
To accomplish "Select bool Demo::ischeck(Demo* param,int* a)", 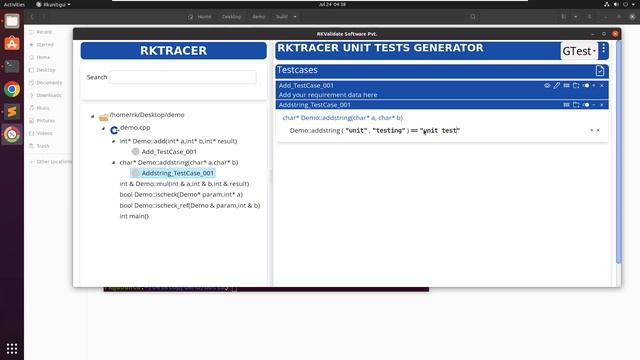I will click(181, 194).
